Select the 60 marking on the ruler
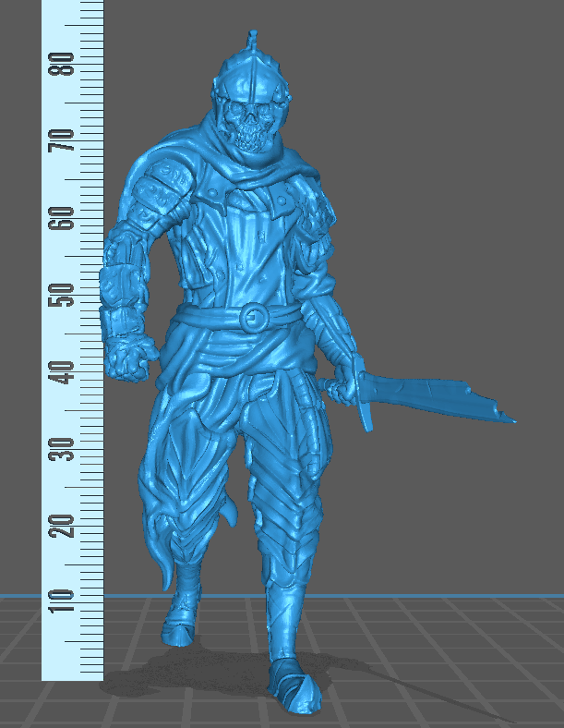The width and height of the screenshot is (564, 728). (x=62, y=218)
